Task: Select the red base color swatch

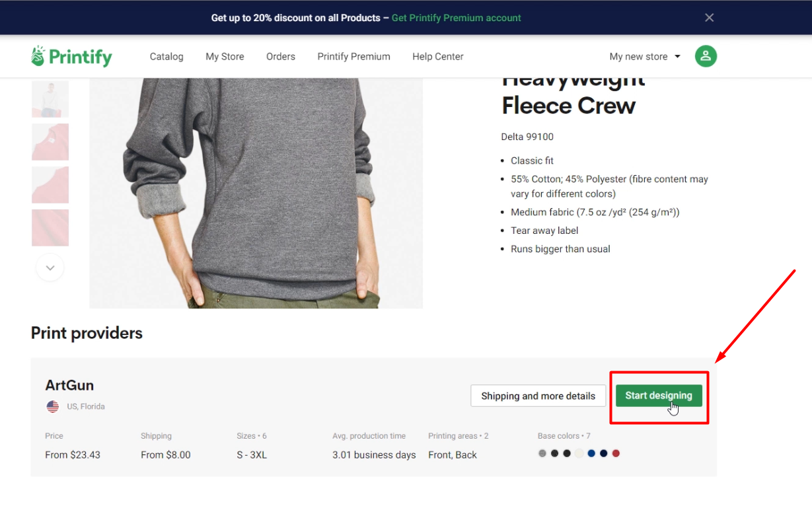Action: (x=616, y=453)
